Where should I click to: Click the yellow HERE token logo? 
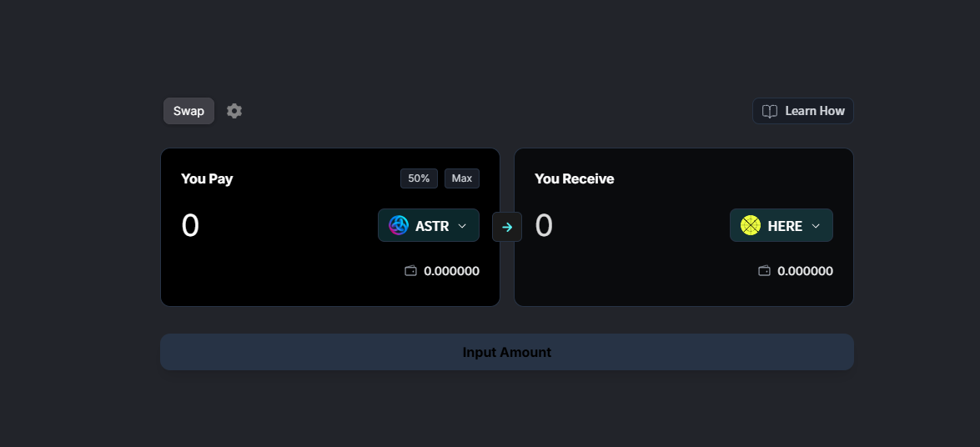coord(750,225)
